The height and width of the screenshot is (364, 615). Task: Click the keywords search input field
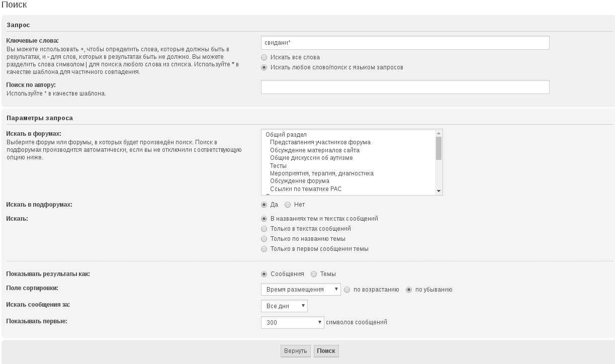point(405,43)
